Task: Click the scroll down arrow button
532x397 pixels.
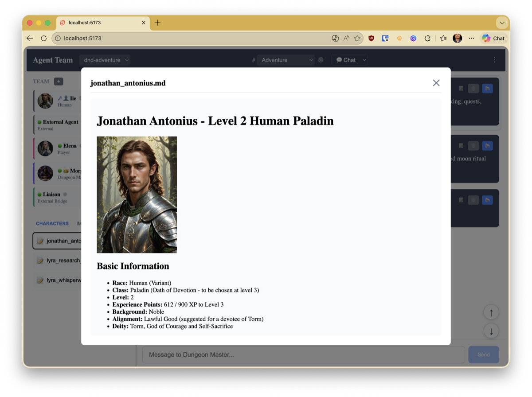Action: pos(491,331)
